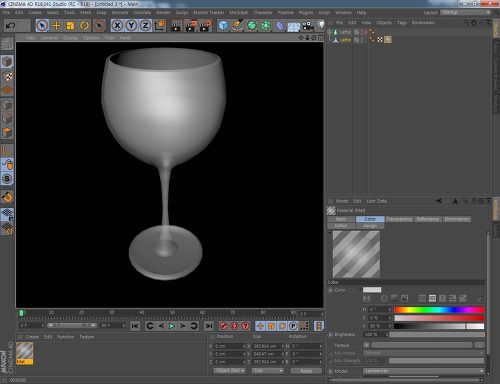
Task: Open the Layout dropdown
Action: [465, 12]
